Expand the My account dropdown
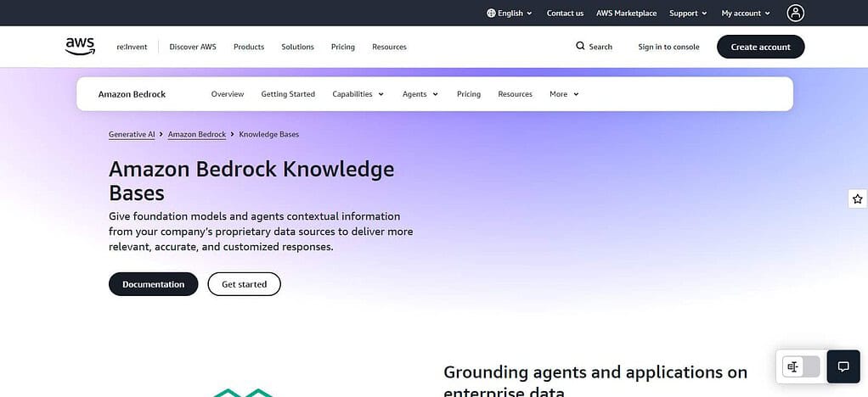 pyautogui.click(x=746, y=14)
